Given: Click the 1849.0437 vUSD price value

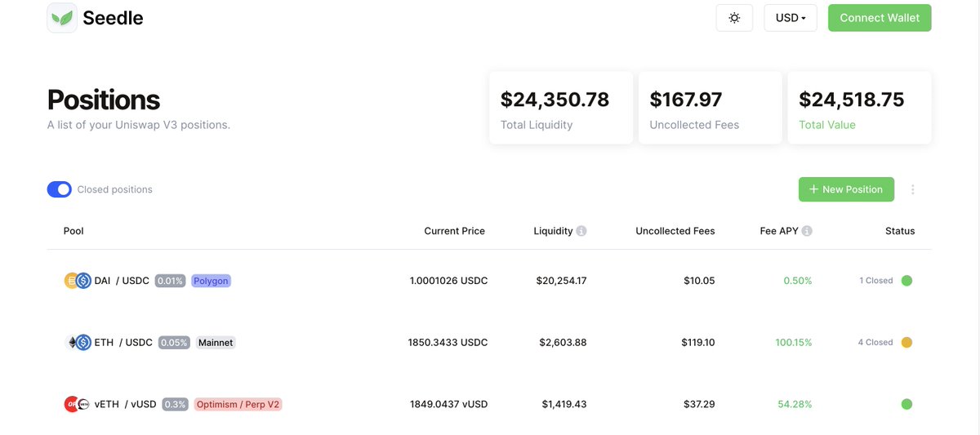Looking at the screenshot, I should pos(448,404).
